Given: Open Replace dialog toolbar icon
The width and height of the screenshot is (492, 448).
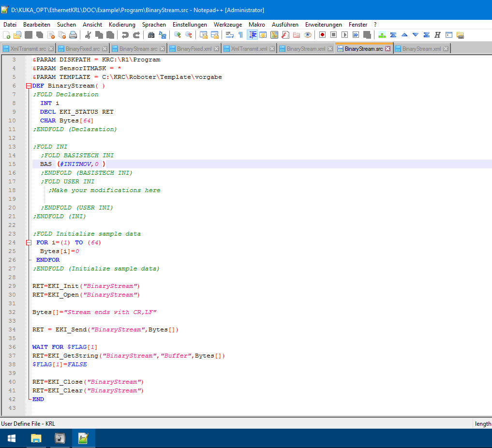Looking at the screenshot, I should click(162, 35).
